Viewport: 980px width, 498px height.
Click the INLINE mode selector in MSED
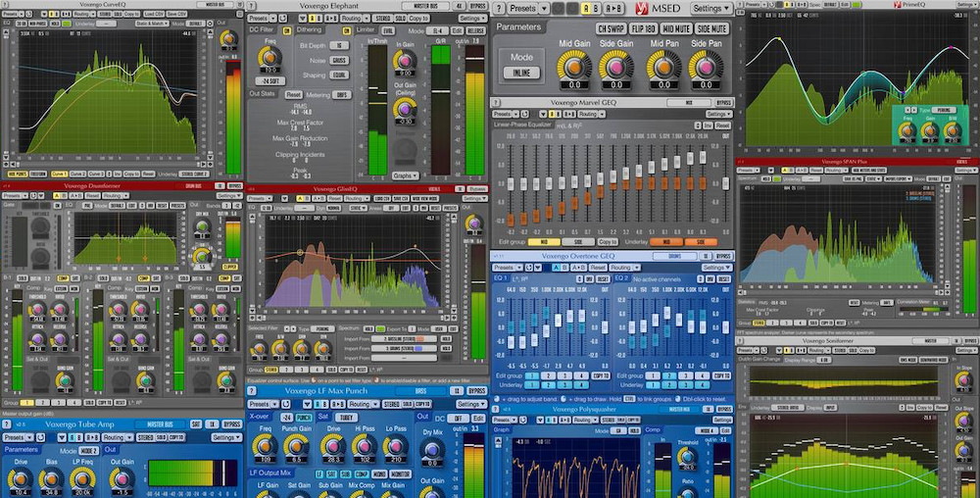point(521,73)
